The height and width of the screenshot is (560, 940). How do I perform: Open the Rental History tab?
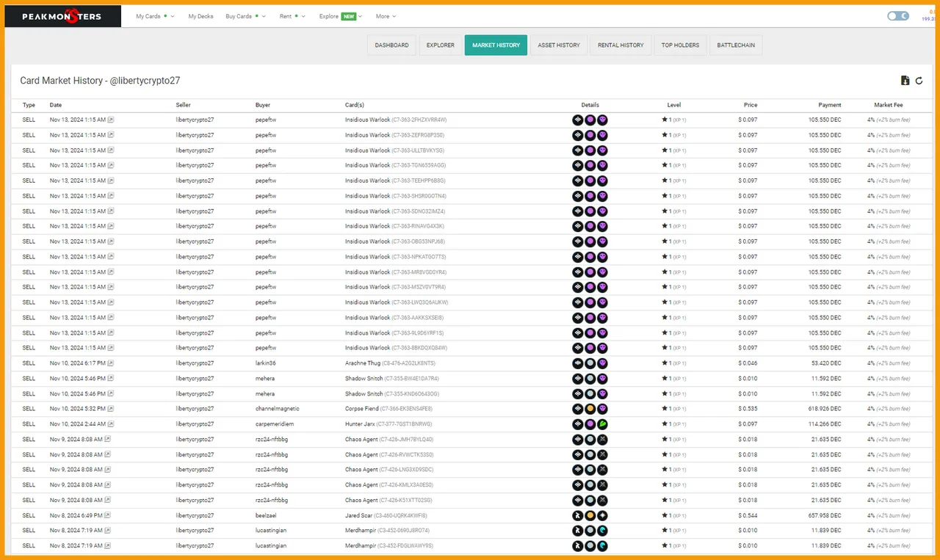621,45
